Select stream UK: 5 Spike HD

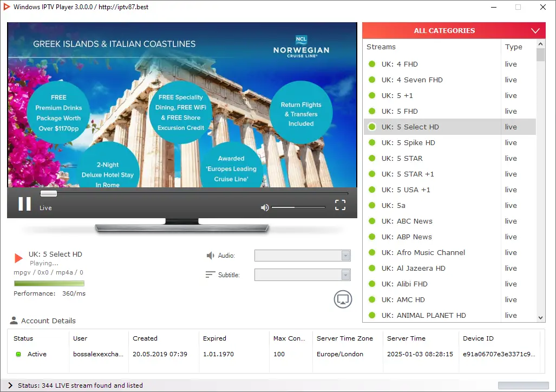pyautogui.click(x=450, y=142)
